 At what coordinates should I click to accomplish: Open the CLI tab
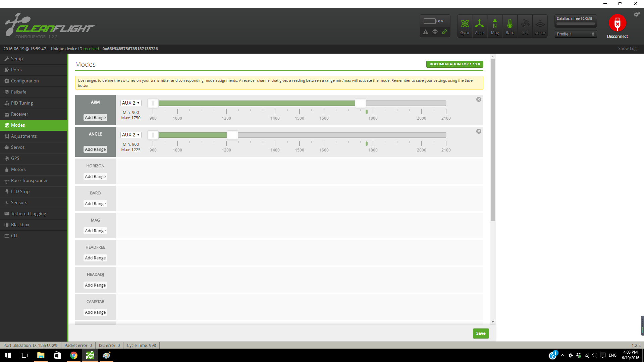click(x=34, y=236)
